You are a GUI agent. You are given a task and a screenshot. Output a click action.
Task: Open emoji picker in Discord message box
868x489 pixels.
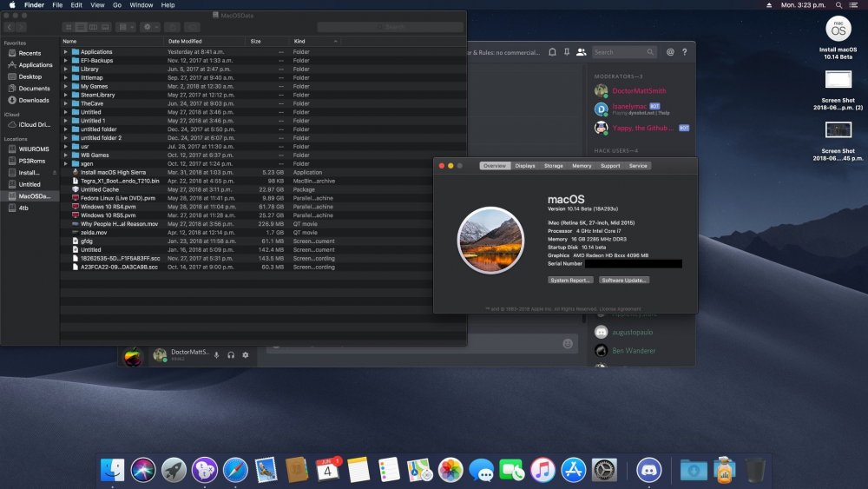pyautogui.click(x=568, y=344)
